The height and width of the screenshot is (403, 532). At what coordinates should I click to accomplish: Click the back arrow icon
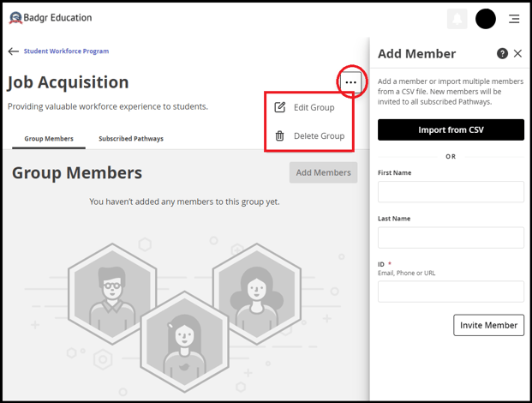pos(13,51)
